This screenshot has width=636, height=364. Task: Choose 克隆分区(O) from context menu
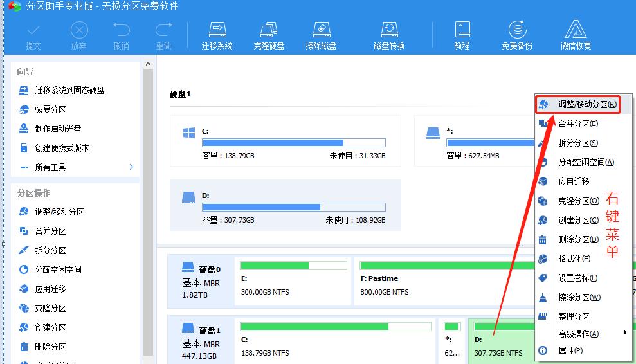tap(583, 201)
